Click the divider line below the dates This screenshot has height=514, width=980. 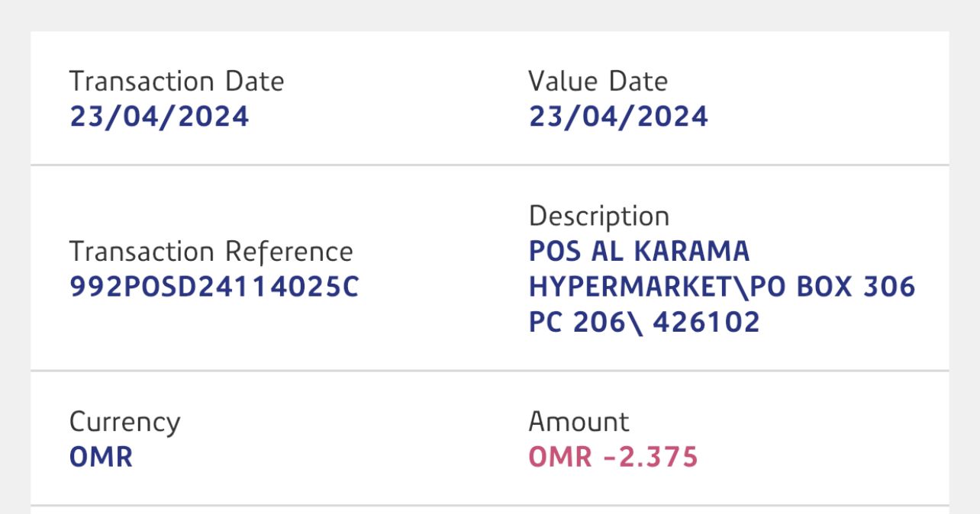(489, 165)
